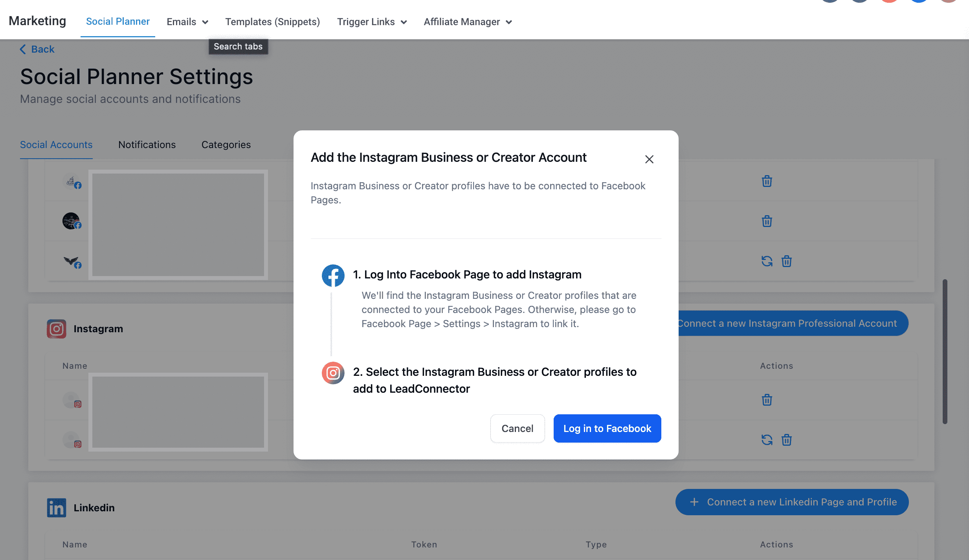
Task: Click the plus icon on Linkedin connect button
Action: 694,502
